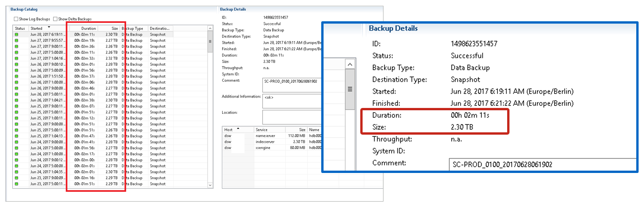This screenshot has width=644, height=207.
Task: Click status icon of Jun 27, 2017 9:00:11 backup
Action: [17, 46]
